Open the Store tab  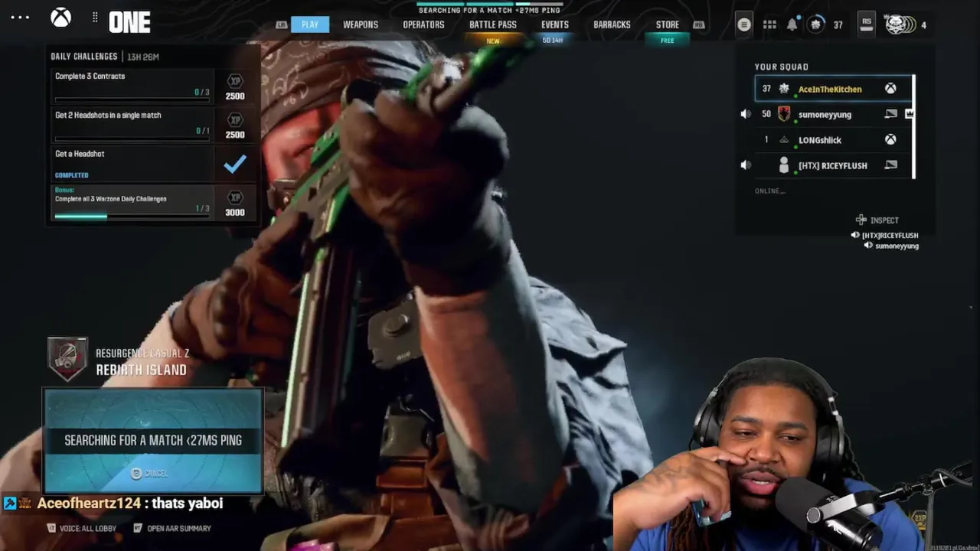[668, 24]
